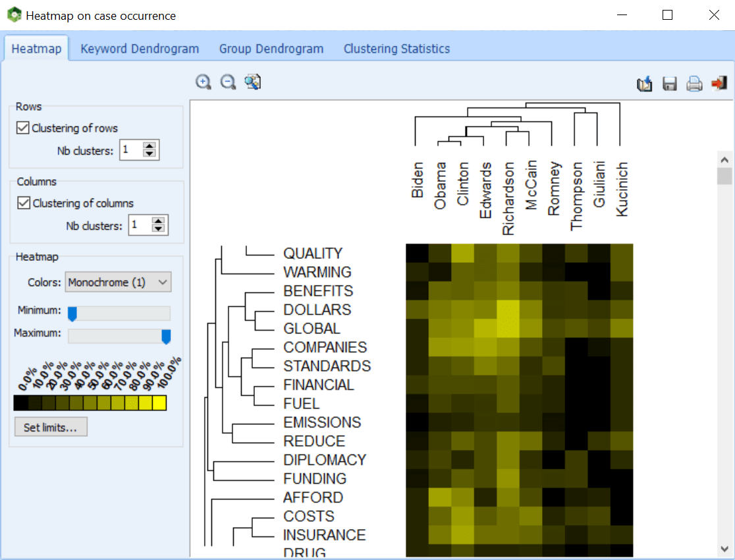This screenshot has width=735, height=560.
Task: Click the scrollbar down arrow
Action: (x=724, y=549)
